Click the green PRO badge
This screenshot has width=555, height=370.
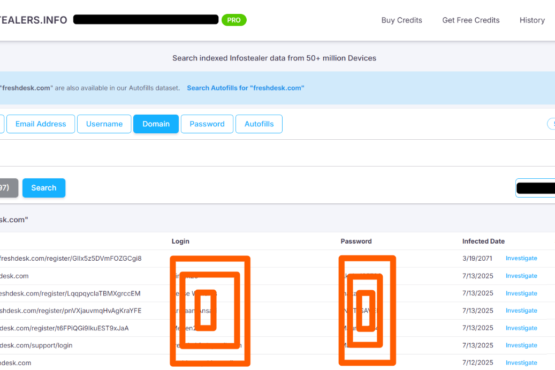pyautogui.click(x=234, y=20)
